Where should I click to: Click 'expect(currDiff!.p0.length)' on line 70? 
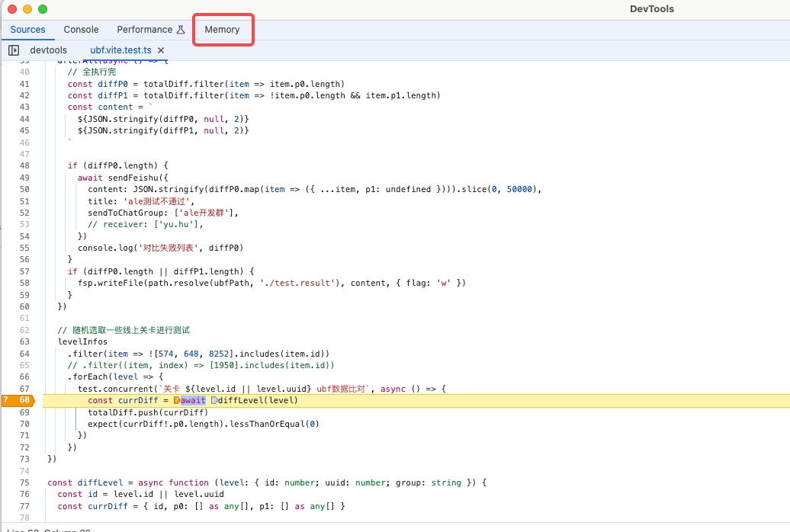pos(156,424)
